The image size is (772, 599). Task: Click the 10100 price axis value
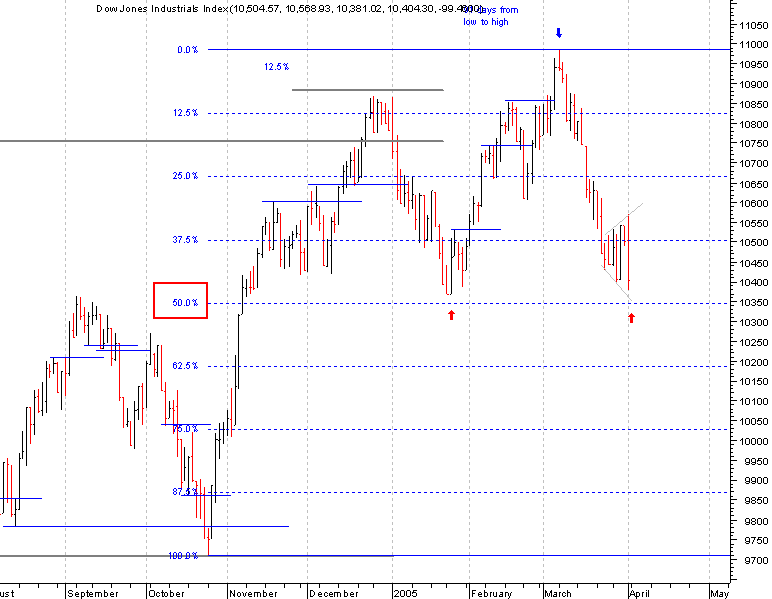point(753,402)
